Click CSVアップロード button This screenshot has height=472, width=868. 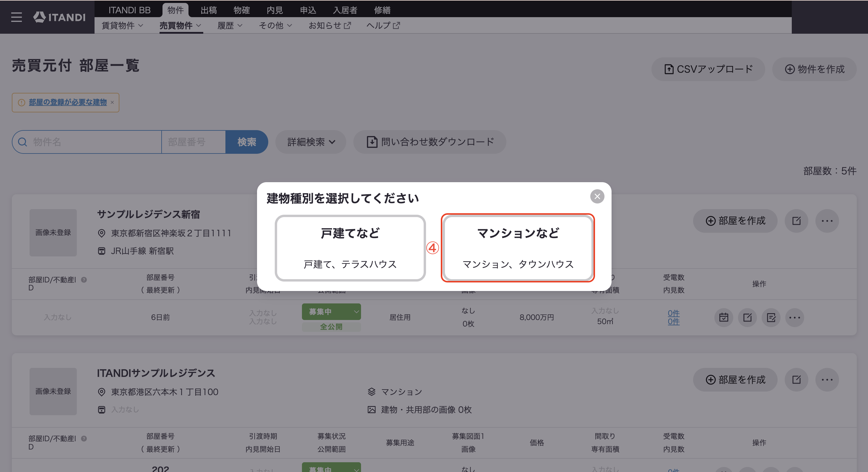[708, 69]
